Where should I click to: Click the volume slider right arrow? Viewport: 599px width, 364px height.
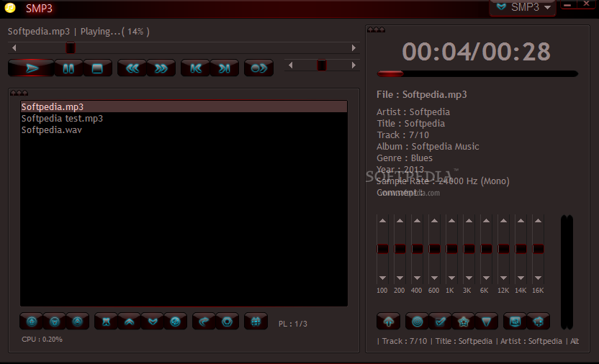coord(353,65)
